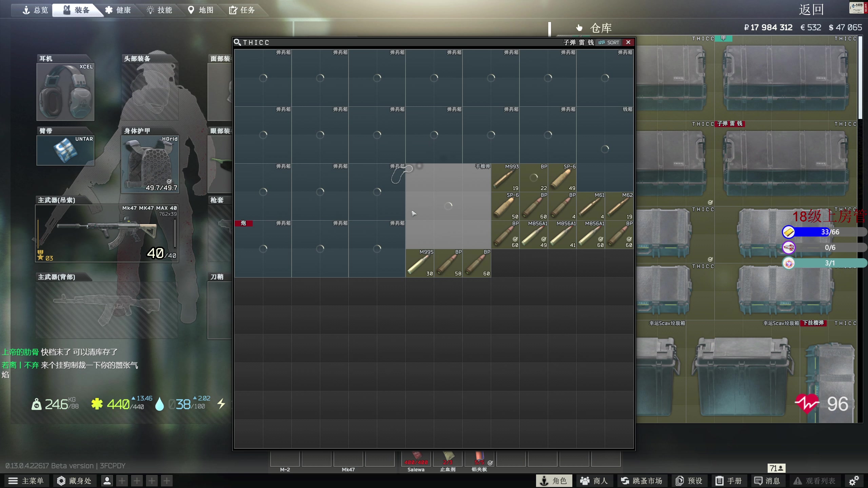Image resolution: width=868 pixels, height=488 pixels.
Task: Click the M856A1 ammo stack of 60
Action: (x=591, y=235)
